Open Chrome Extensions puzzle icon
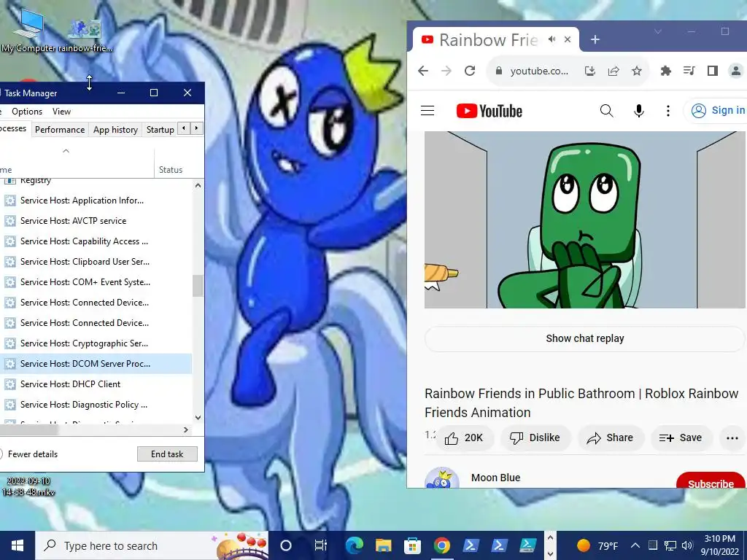The width and height of the screenshot is (747, 560). pos(665,71)
